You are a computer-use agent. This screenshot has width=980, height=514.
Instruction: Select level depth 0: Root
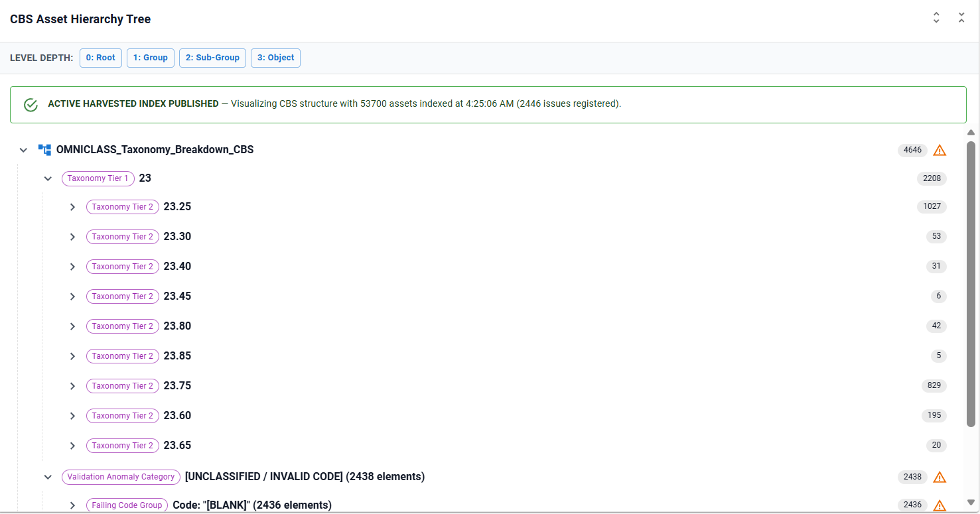click(x=101, y=58)
